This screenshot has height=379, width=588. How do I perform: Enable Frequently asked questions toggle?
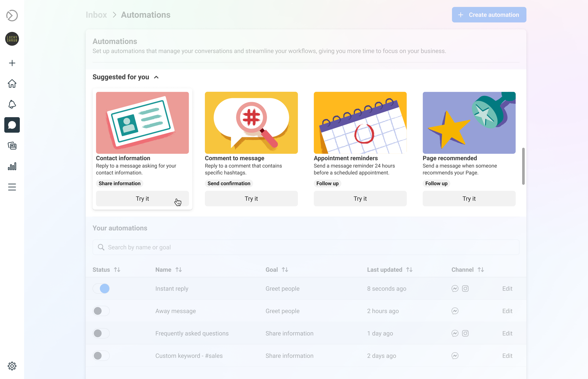101,333
